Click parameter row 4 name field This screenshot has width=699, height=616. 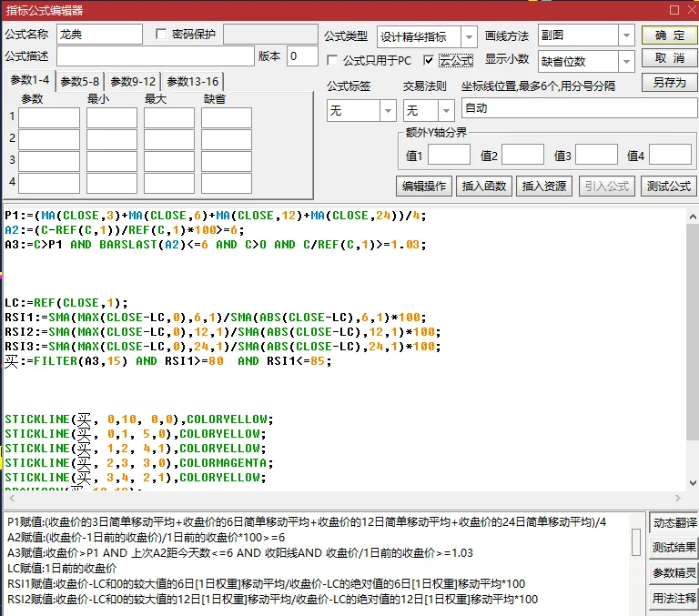pyautogui.click(x=49, y=183)
